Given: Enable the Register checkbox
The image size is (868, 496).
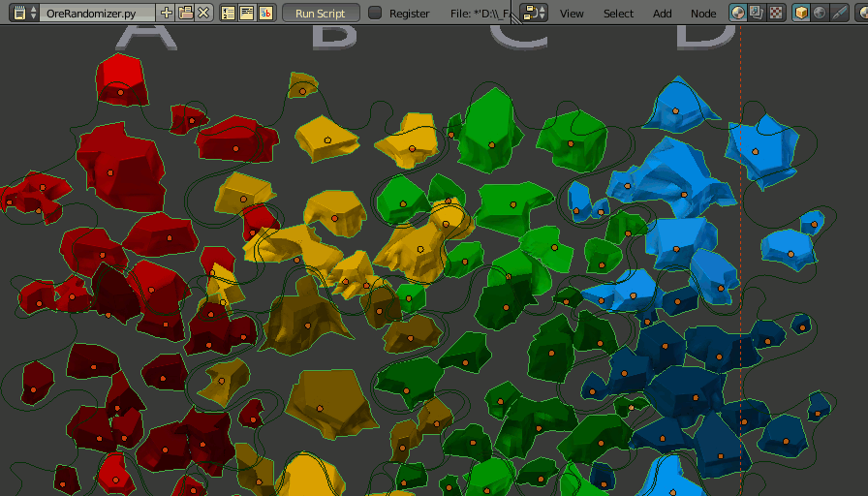Looking at the screenshot, I should click(x=375, y=13).
